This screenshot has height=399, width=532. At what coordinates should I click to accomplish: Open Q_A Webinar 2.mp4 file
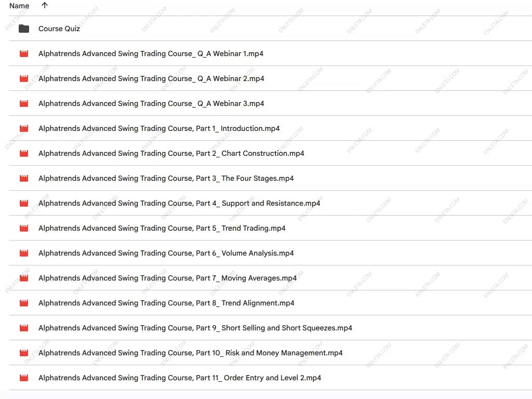(151, 78)
